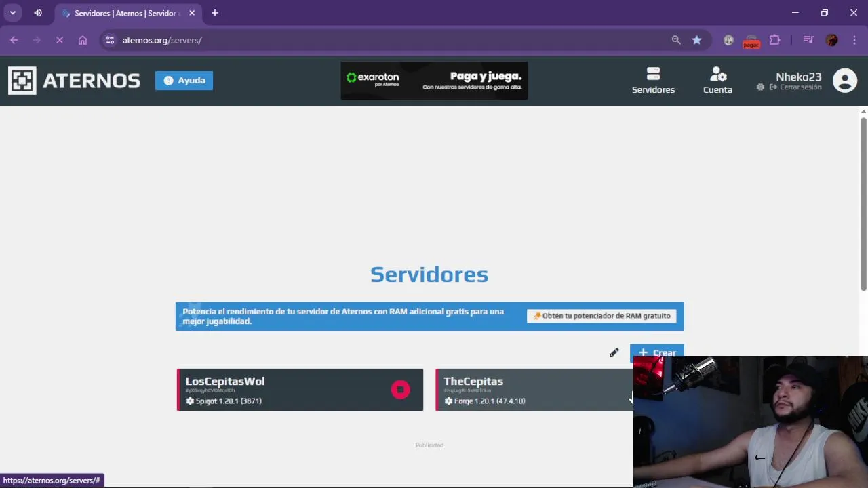Click the red pagar extension icon
Viewport: 868px width, 488px height.
(751, 41)
